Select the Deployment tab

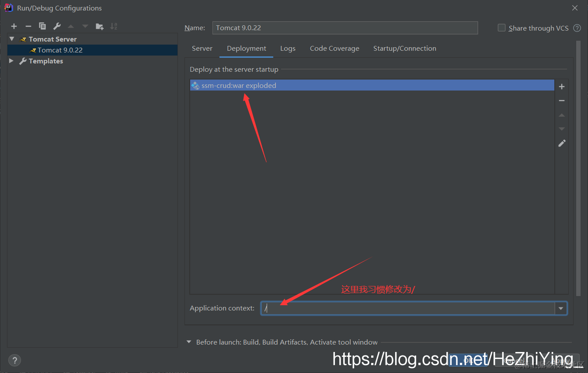pos(247,49)
